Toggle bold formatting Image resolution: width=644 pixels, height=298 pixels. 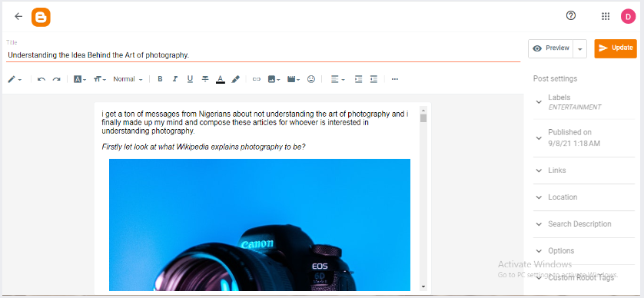coord(160,79)
